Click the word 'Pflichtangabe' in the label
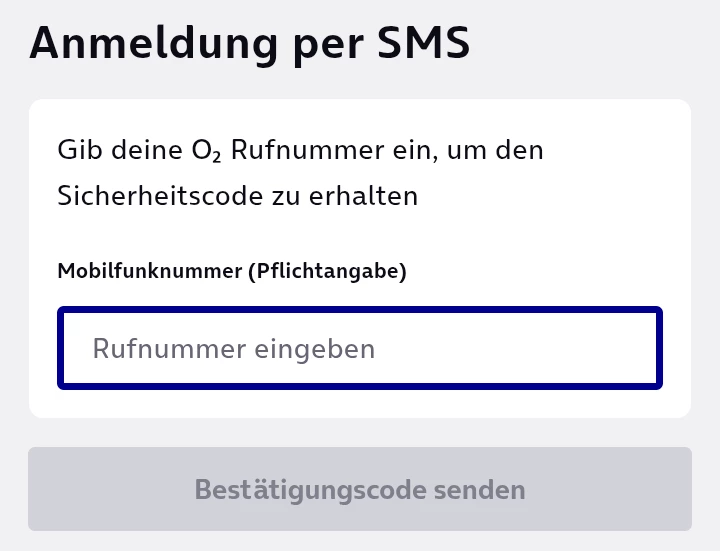 click(327, 271)
